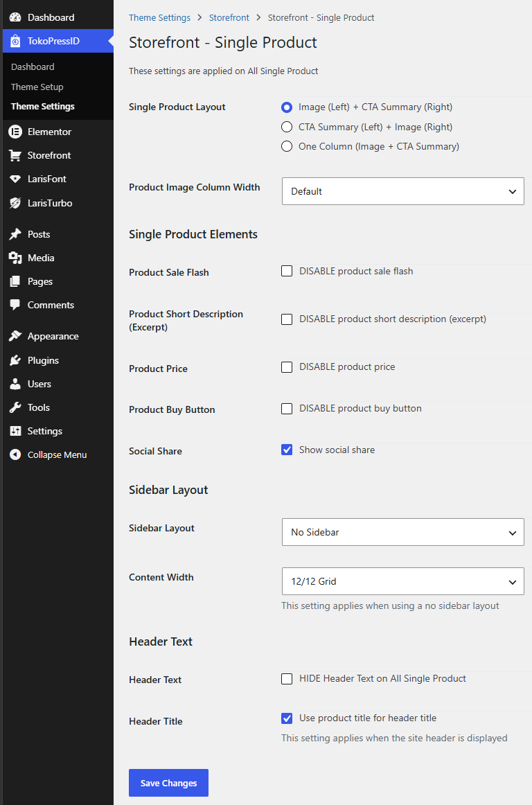Click the Storefront sidebar menu label
This screenshot has width=532, height=805.
pyautogui.click(x=49, y=156)
